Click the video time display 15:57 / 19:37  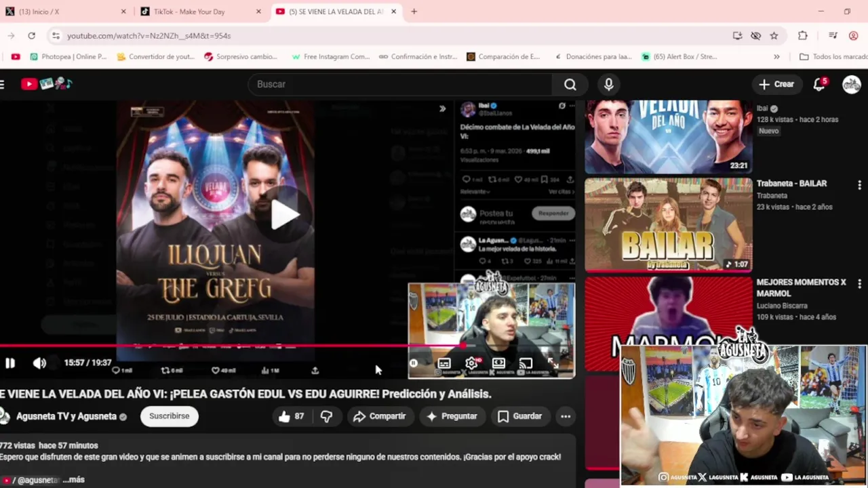[87, 363]
